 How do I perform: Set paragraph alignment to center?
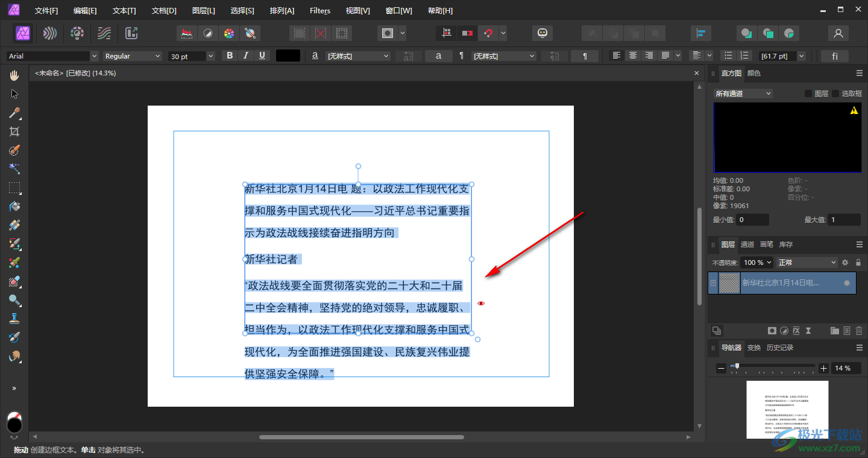(x=632, y=56)
